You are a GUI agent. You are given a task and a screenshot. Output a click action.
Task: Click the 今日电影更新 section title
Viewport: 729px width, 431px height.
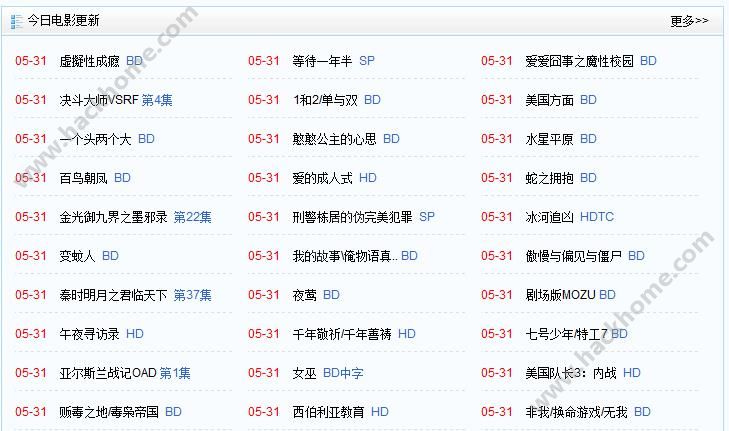coord(63,21)
